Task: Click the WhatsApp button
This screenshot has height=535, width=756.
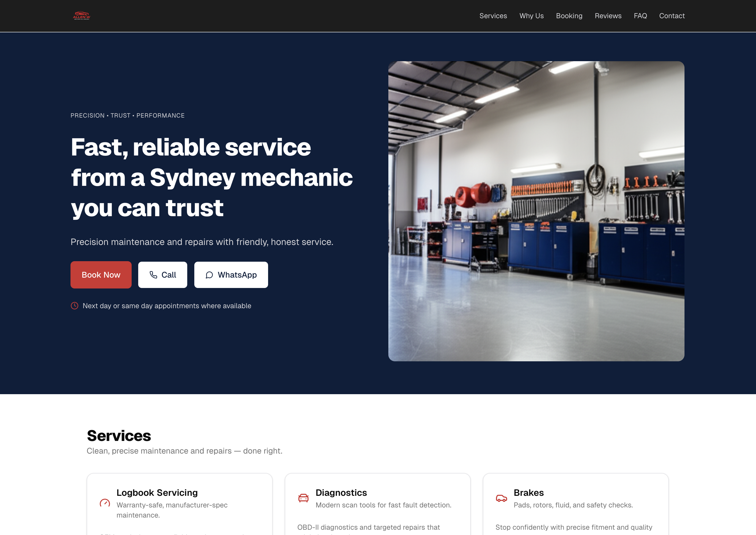Action: point(231,275)
